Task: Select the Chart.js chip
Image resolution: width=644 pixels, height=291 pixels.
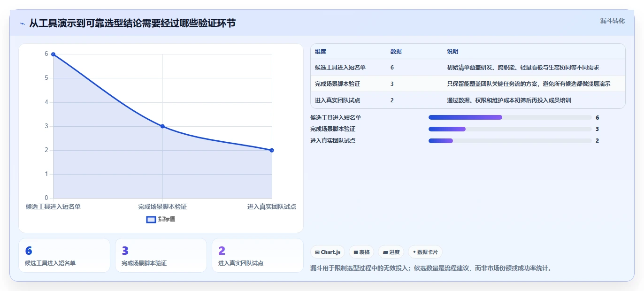Action: pos(328,252)
